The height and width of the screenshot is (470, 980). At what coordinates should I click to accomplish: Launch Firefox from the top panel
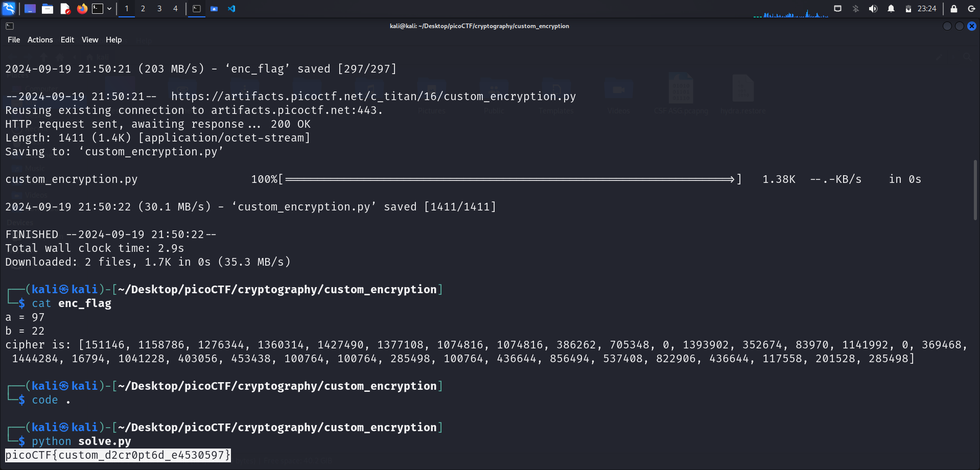pyautogui.click(x=82, y=9)
